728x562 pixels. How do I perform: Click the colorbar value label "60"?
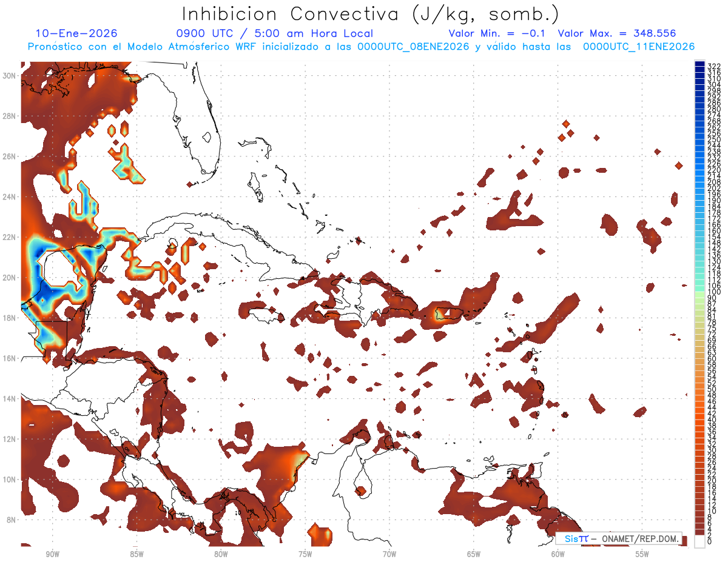(712, 358)
